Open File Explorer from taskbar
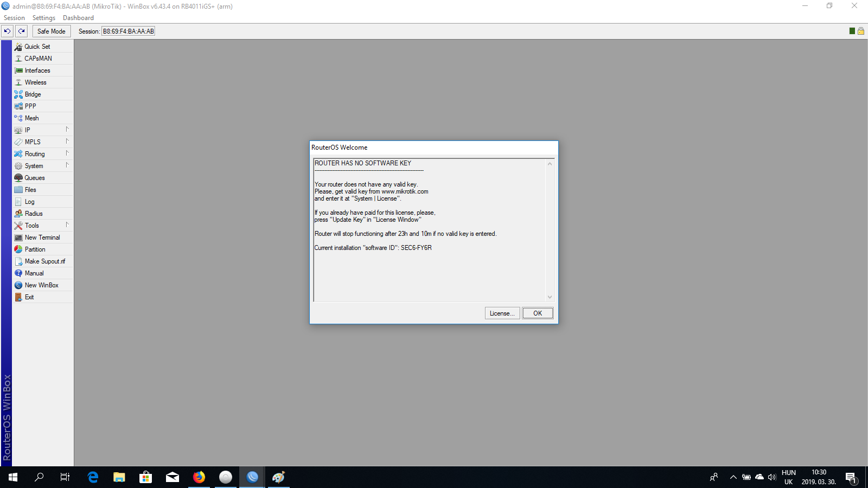Image resolution: width=868 pixels, height=488 pixels. coord(119,477)
